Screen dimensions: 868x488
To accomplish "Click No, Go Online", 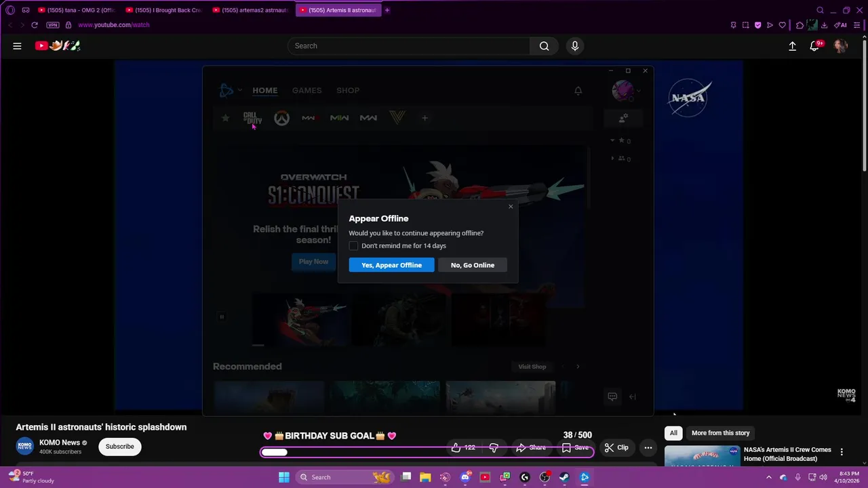I will click(x=473, y=265).
